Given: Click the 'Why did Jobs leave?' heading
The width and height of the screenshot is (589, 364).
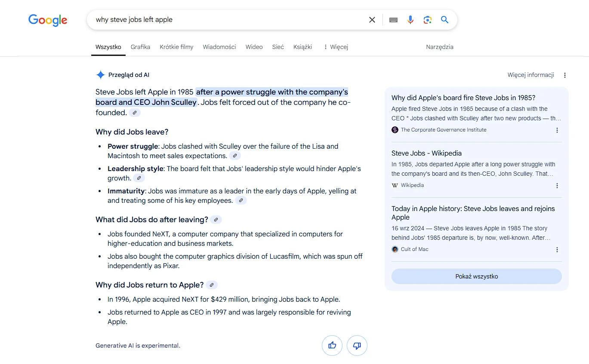Looking at the screenshot, I should (132, 132).
